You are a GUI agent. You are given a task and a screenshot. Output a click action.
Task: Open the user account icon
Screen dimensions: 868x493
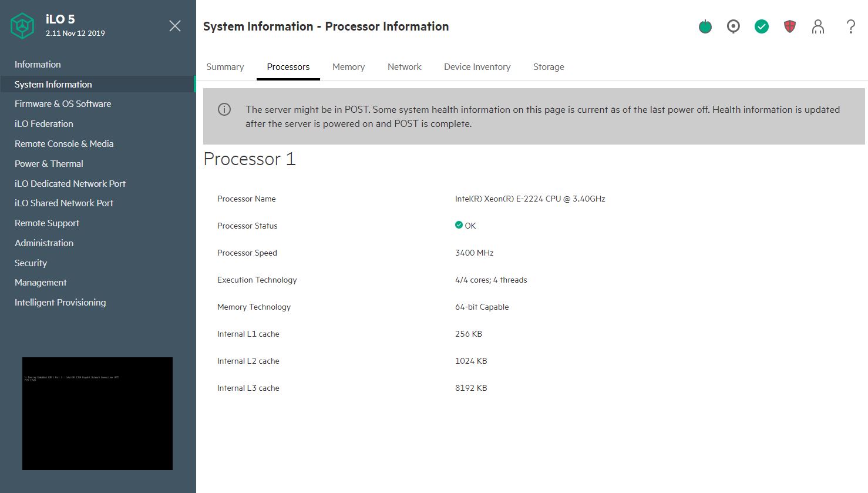[x=818, y=26]
